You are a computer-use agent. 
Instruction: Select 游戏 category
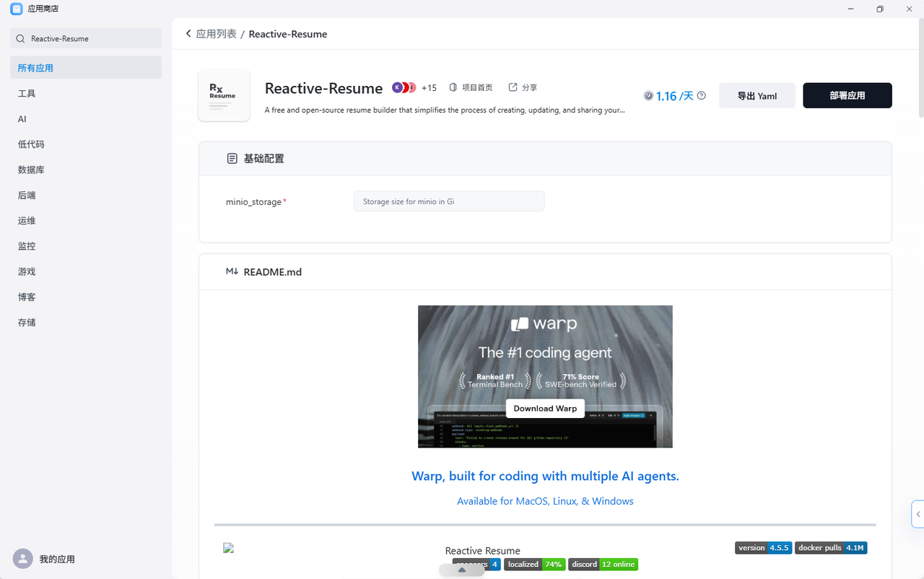86,271
